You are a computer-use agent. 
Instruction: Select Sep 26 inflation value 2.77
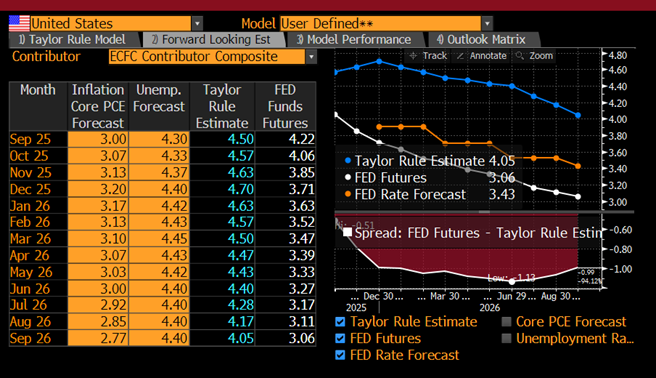click(x=98, y=338)
